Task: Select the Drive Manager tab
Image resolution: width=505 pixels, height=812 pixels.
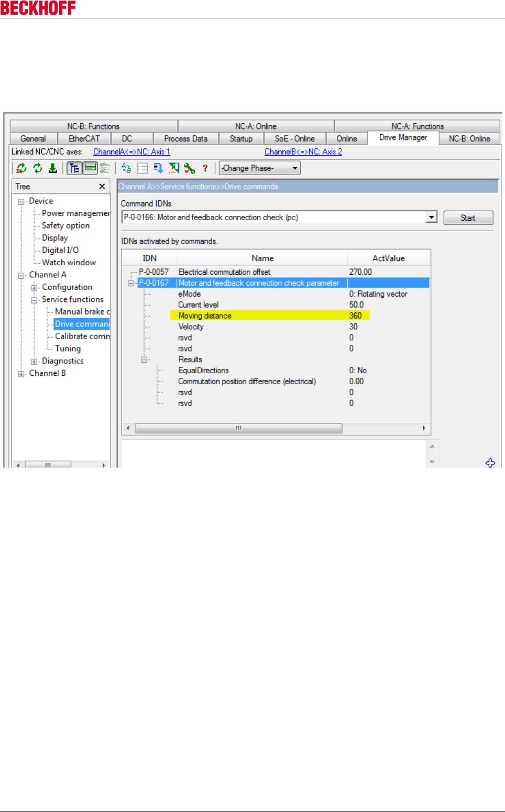Action: (x=403, y=138)
